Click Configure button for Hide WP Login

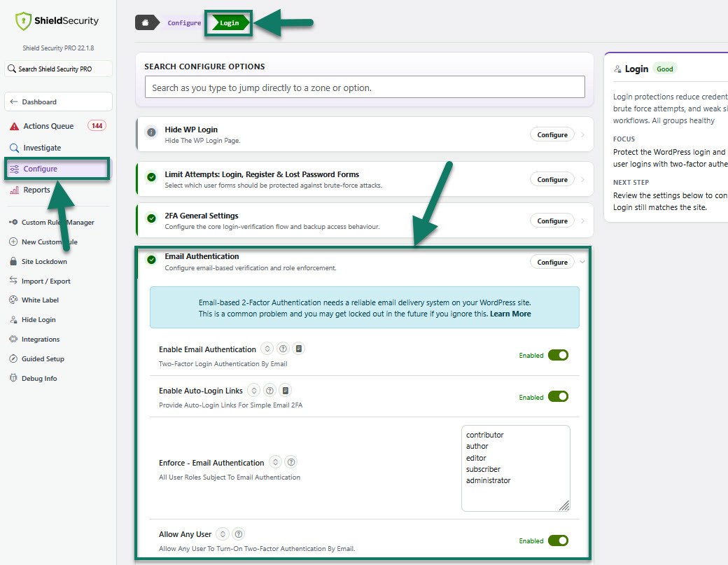[x=552, y=134]
